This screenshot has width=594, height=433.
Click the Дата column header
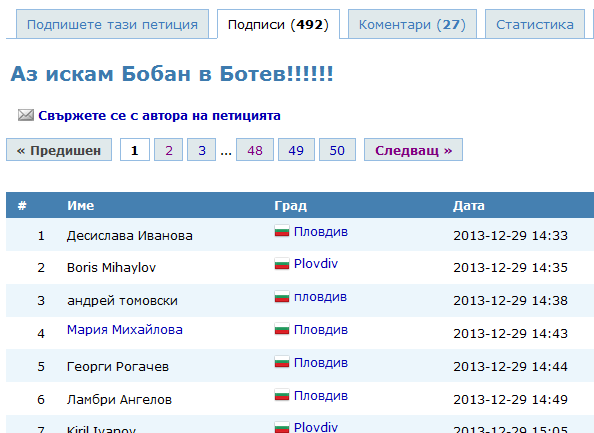tap(469, 206)
